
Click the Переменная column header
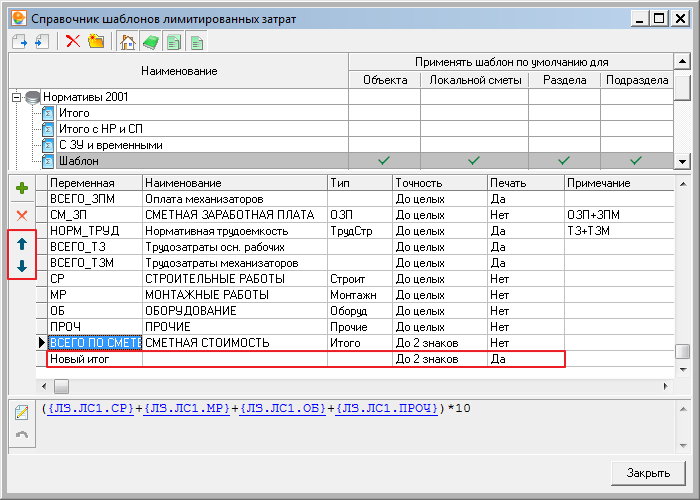pos(95,183)
